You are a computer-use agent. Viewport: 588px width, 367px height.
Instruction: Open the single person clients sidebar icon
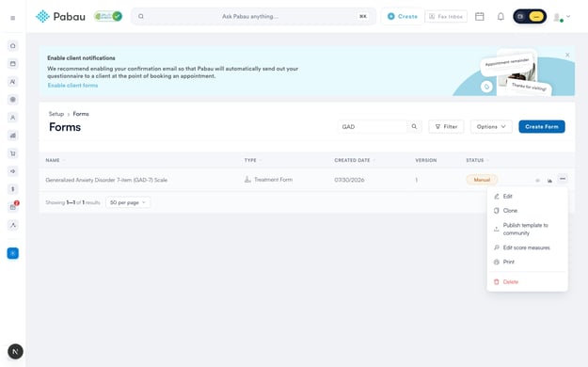[x=13, y=118]
